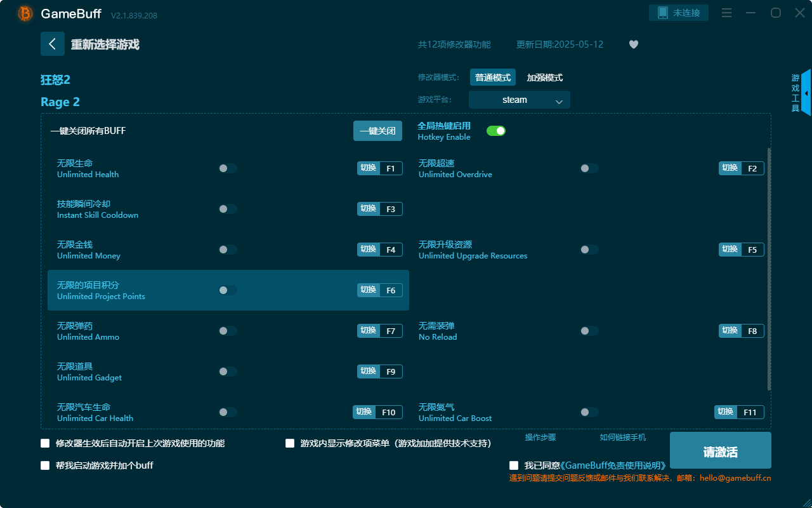Enable the Hotkey Enable switch
The height and width of the screenshot is (508, 812).
(x=495, y=130)
